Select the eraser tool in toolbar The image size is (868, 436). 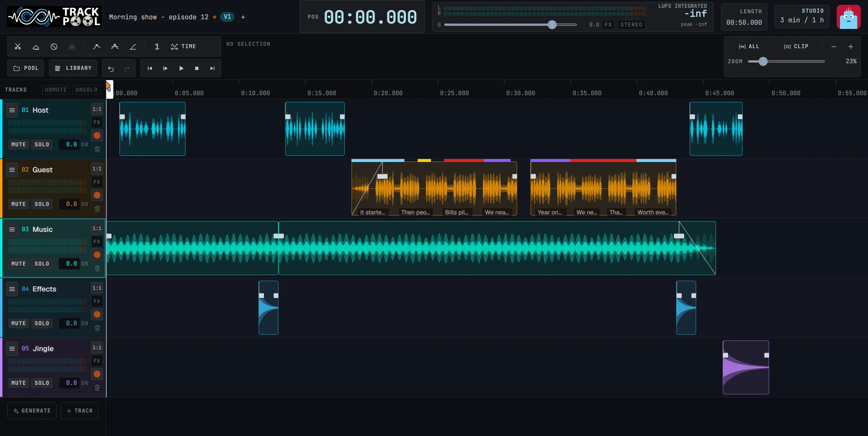click(36, 47)
